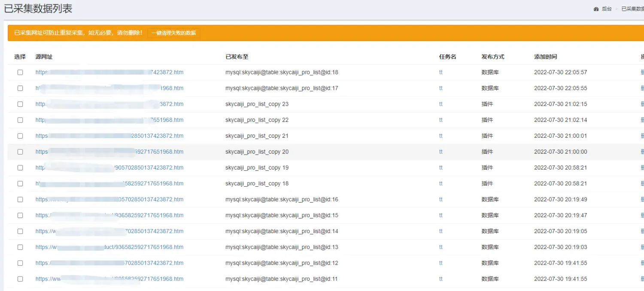The image size is (644, 291).
Task: Open task tt in skycaiji_pro_list_copy 19 row
Action: click(x=441, y=168)
